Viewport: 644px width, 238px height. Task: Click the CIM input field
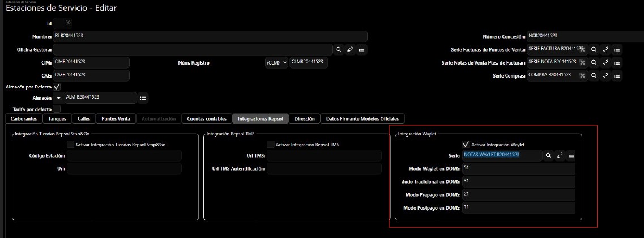91,62
